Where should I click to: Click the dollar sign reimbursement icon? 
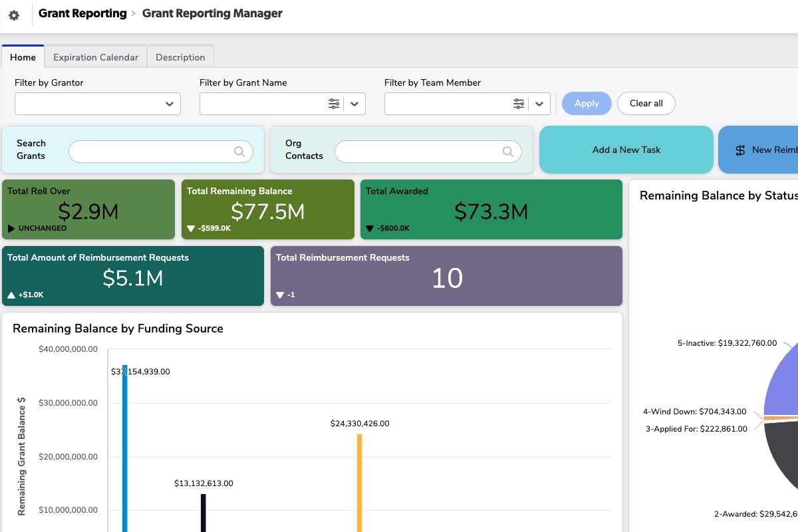pyautogui.click(x=740, y=150)
